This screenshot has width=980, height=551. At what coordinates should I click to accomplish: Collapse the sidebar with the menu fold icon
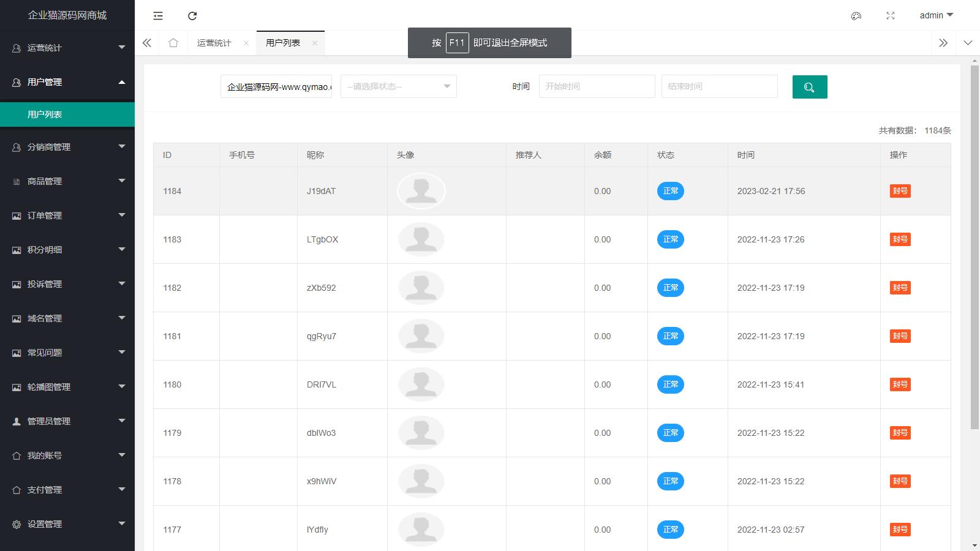pyautogui.click(x=158, y=16)
